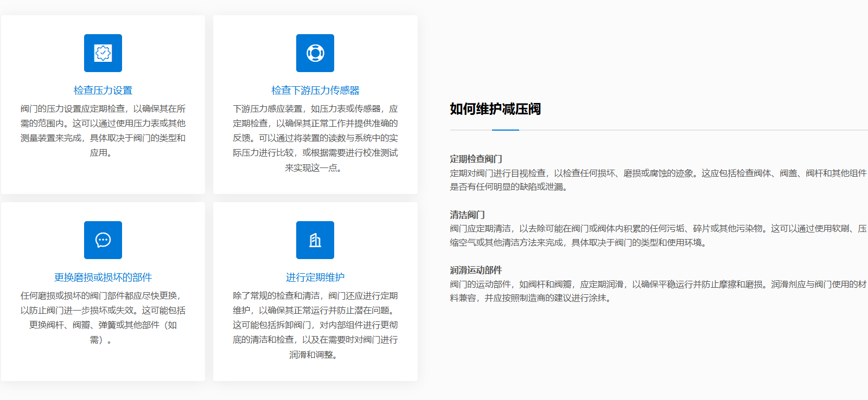This screenshot has width=868, height=400.
Task: Click the paragraph about 定期对阀门进行目视检查
Action: [658, 180]
